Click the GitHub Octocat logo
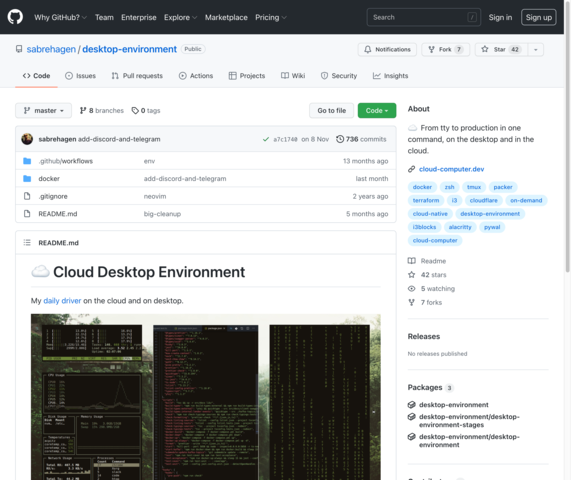 point(15,17)
